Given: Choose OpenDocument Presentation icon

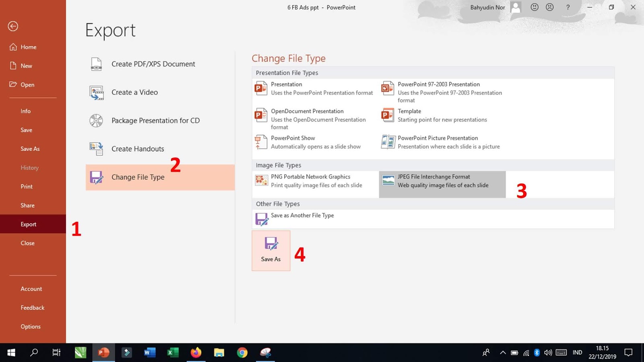Looking at the screenshot, I should coord(261,115).
